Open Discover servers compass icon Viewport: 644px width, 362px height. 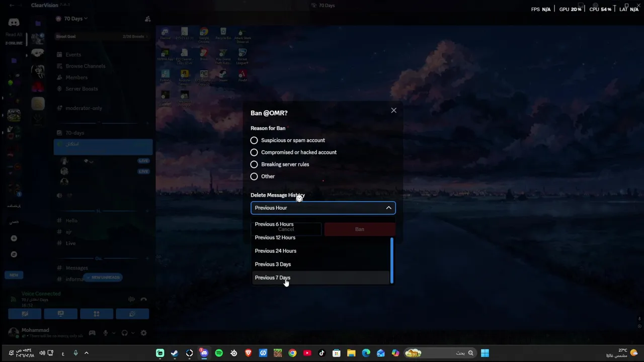(x=14, y=254)
